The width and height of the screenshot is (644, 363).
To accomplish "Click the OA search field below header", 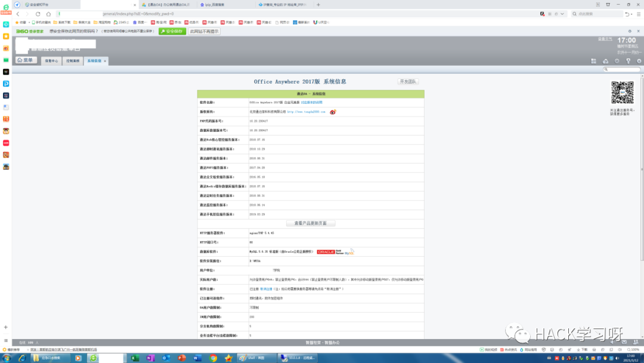I will (x=621, y=69).
